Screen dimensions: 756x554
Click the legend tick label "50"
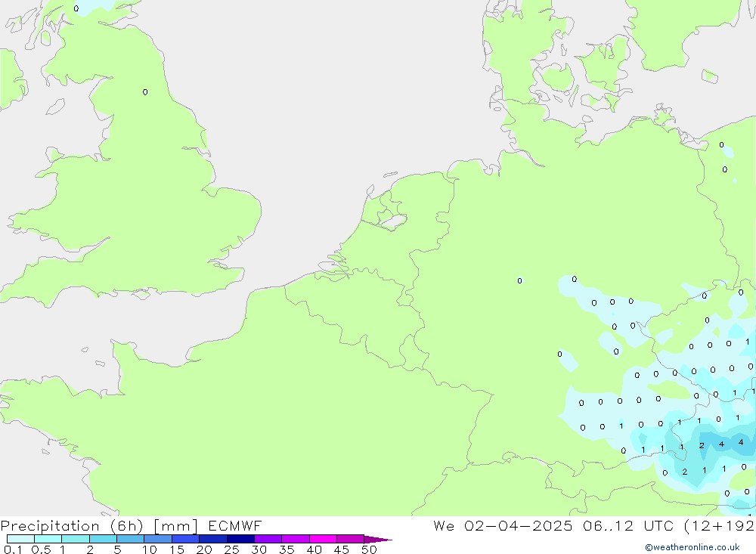click(x=369, y=549)
